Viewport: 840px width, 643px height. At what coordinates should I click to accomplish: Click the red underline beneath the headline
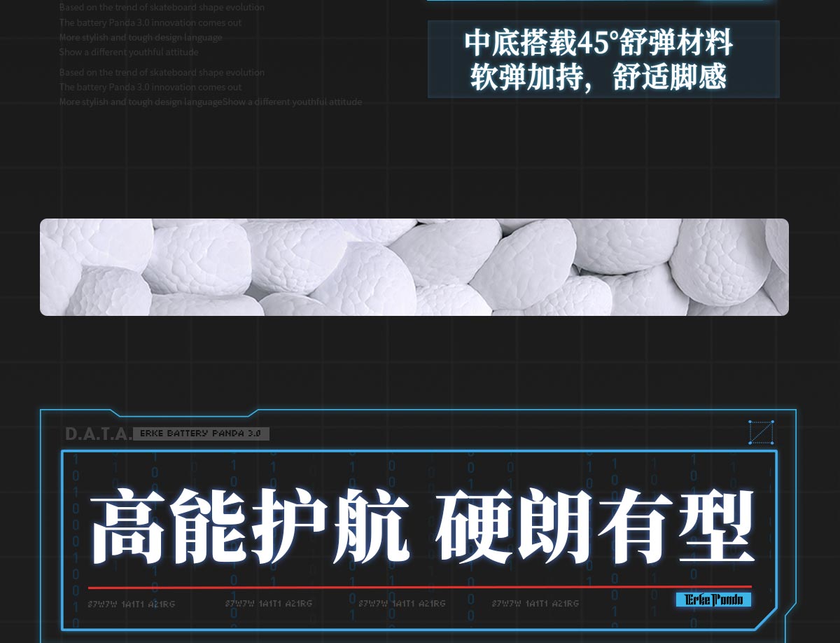tap(420, 587)
